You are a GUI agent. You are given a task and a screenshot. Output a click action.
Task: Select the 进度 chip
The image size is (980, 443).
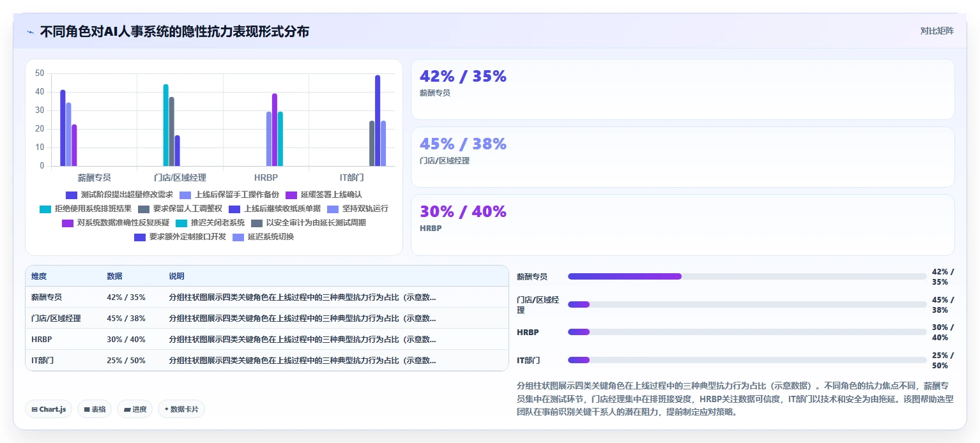tap(135, 409)
